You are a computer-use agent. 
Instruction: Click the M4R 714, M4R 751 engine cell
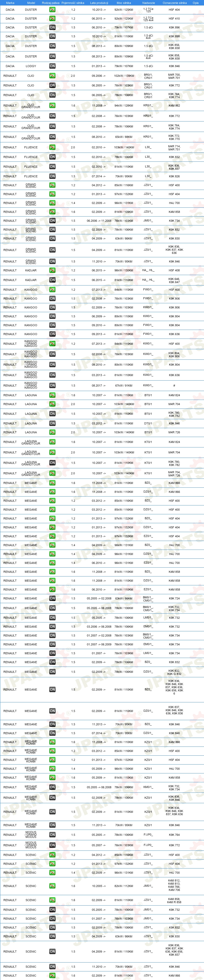[x=174, y=148]
